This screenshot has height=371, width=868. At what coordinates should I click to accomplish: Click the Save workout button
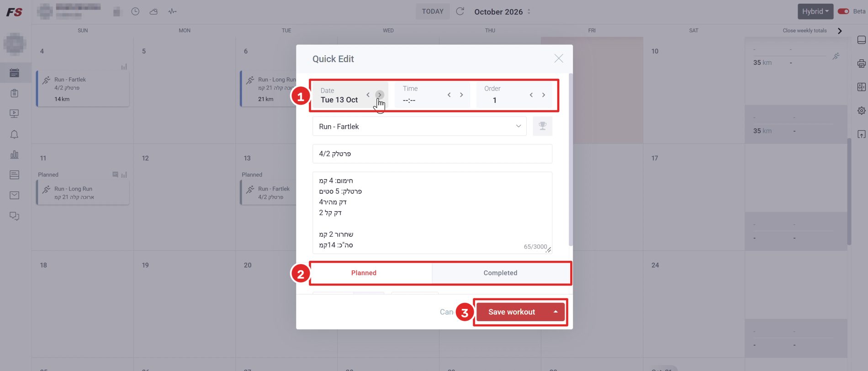(x=512, y=312)
